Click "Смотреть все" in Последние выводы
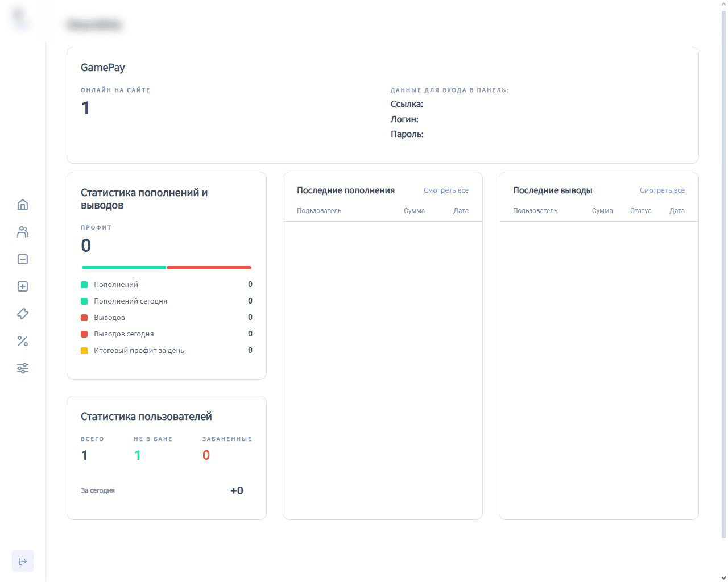The height and width of the screenshot is (582, 728). (x=662, y=190)
